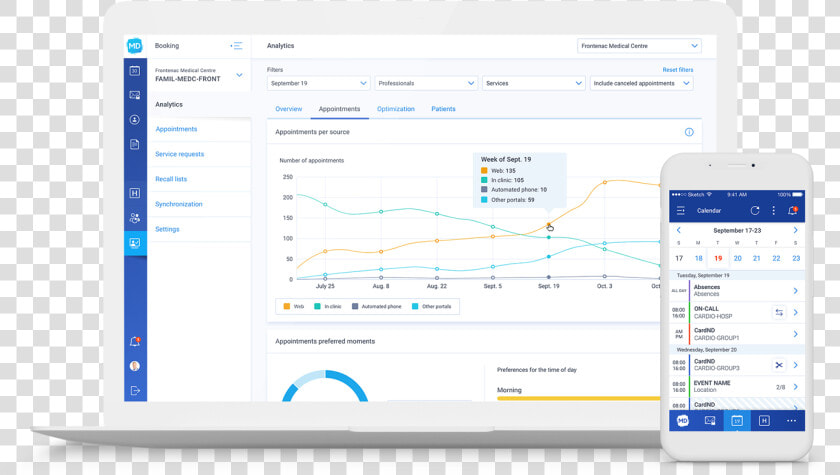Open the three-dot menu on the phone
The width and height of the screenshot is (840, 475).
[773, 210]
